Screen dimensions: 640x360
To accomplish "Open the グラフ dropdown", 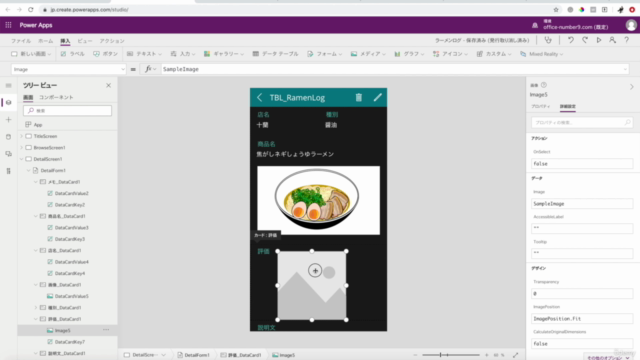I will click(x=409, y=54).
